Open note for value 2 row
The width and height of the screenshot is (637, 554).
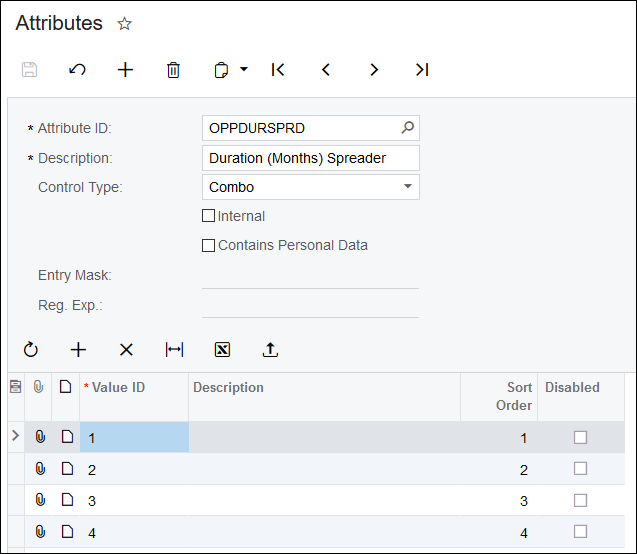pos(67,468)
